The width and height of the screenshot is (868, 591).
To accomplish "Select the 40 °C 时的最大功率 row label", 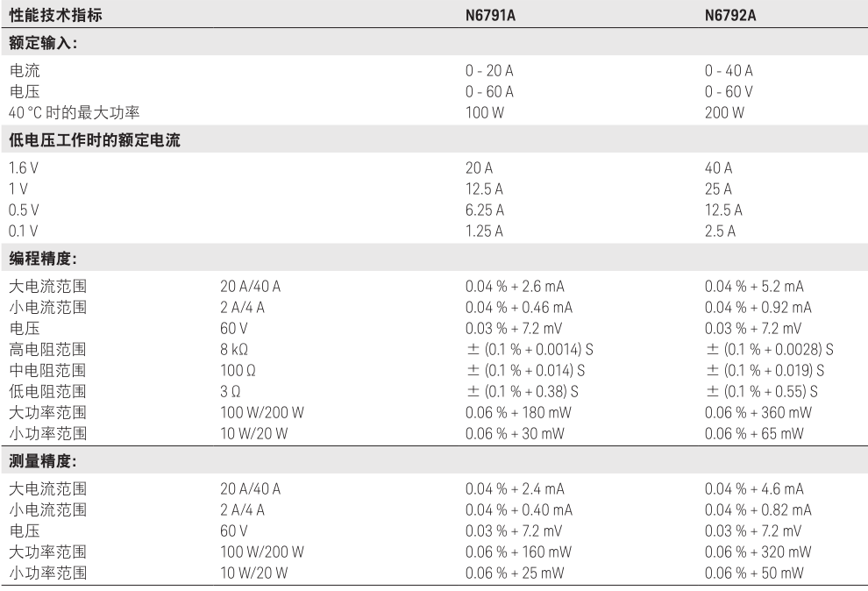I will [74, 112].
